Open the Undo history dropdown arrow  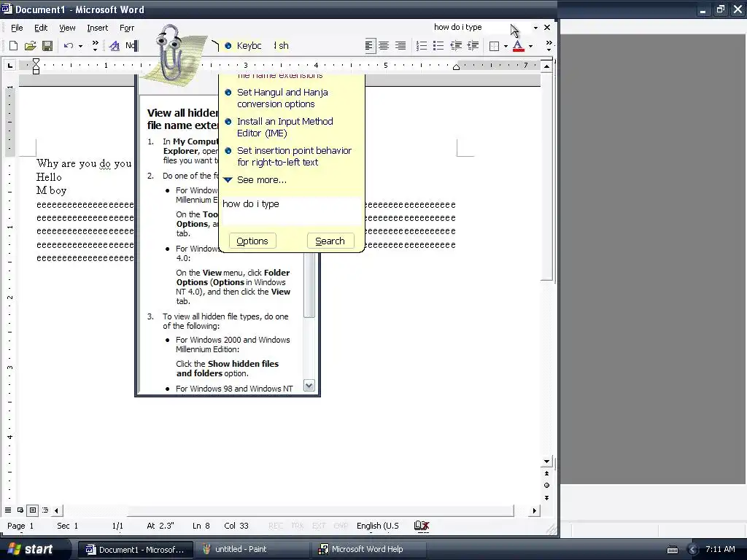pos(80,46)
